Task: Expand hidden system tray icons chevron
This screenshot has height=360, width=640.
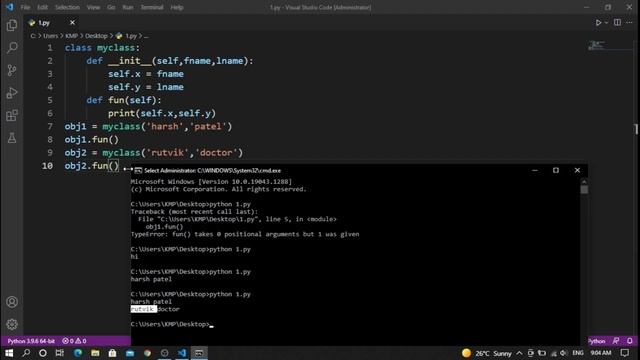Action: point(519,353)
